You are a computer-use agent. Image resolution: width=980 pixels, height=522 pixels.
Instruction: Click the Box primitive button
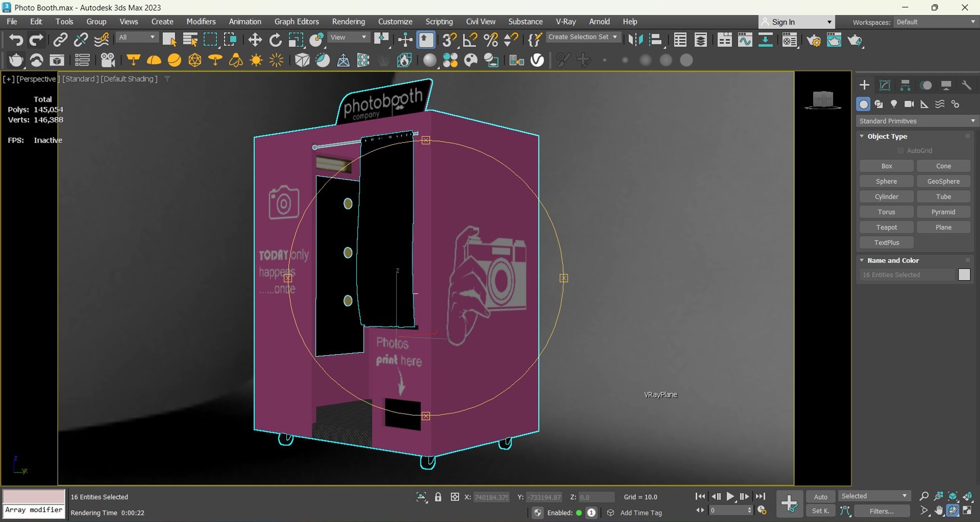tap(887, 166)
